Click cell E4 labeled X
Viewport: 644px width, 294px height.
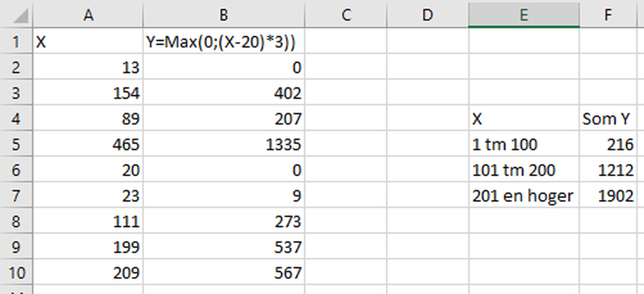(x=523, y=118)
